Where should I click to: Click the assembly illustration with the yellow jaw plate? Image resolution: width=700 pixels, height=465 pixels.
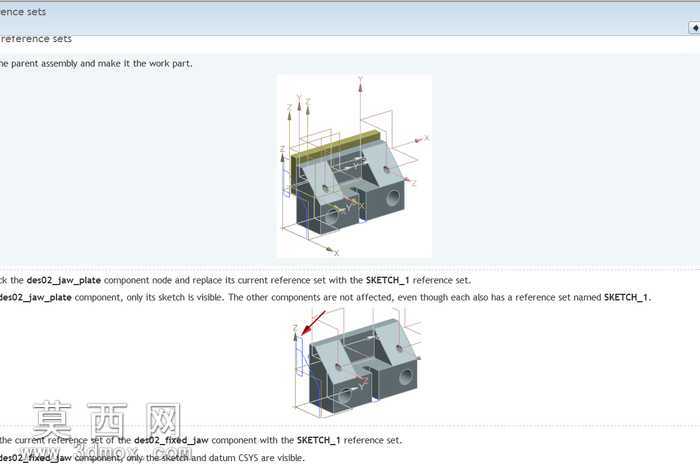point(354,166)
